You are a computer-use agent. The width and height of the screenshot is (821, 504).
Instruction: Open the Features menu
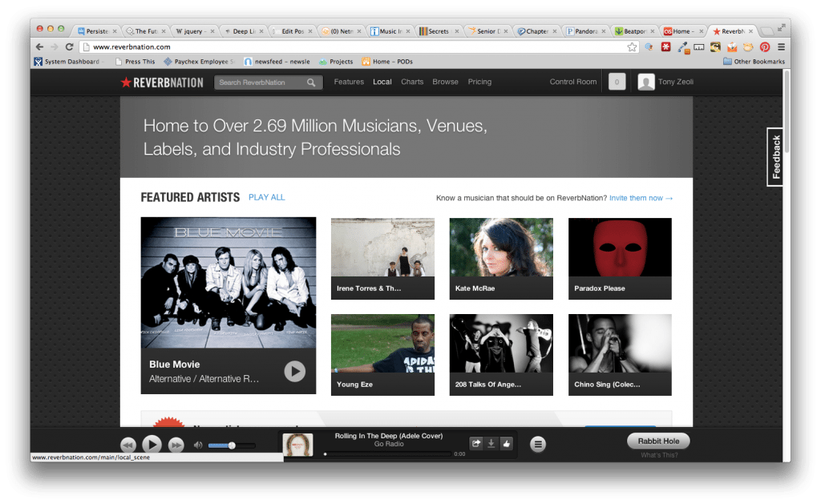pyautogui.click(x=349, y=82)
